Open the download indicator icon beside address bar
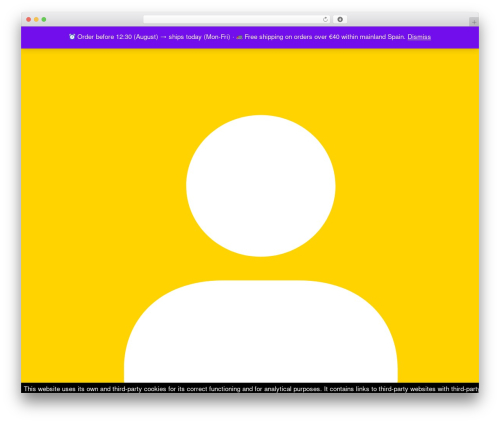This screenshot has height=423, width=500. pos(340,20)
